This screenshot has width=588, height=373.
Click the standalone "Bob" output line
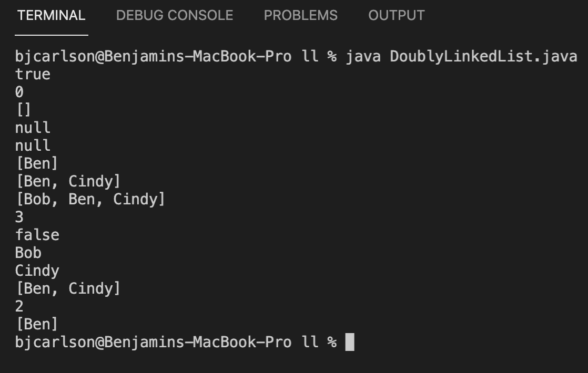pos(28,253)
